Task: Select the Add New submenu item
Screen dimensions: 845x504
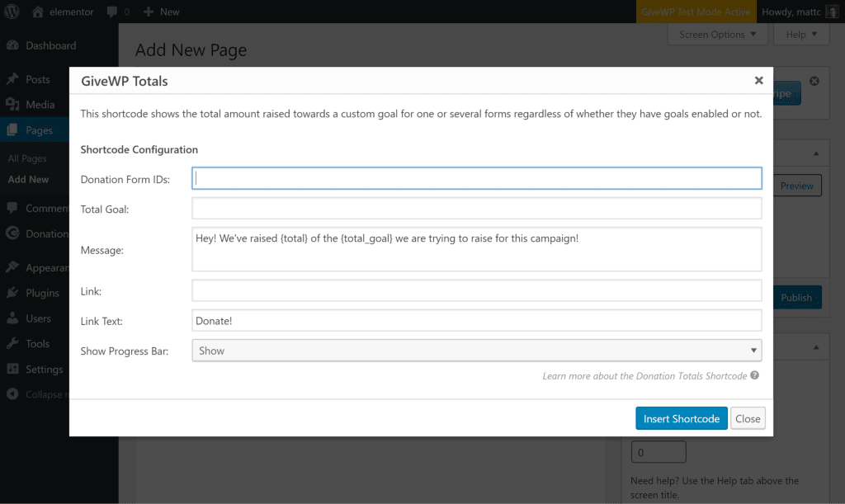Action: pos(28,179)
